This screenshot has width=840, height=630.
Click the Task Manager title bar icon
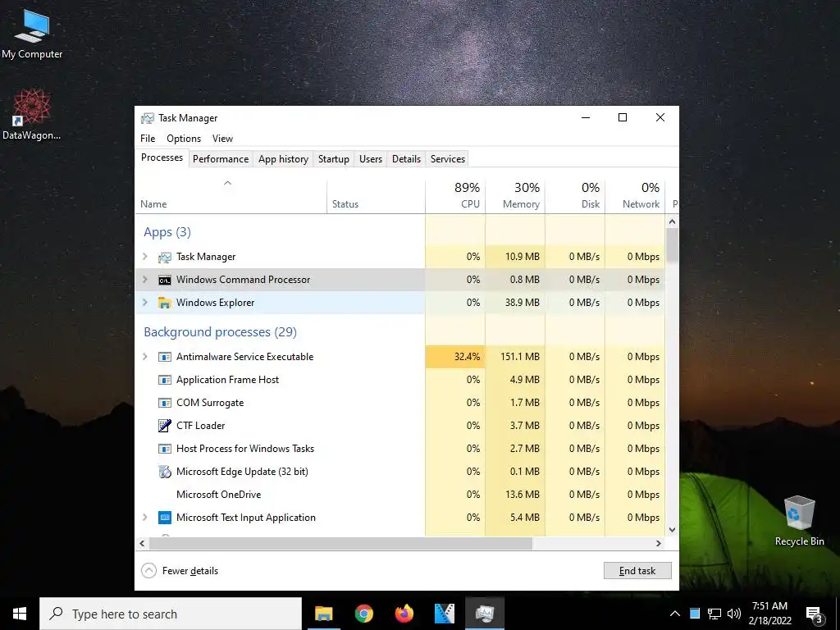(x=148, y=118)
